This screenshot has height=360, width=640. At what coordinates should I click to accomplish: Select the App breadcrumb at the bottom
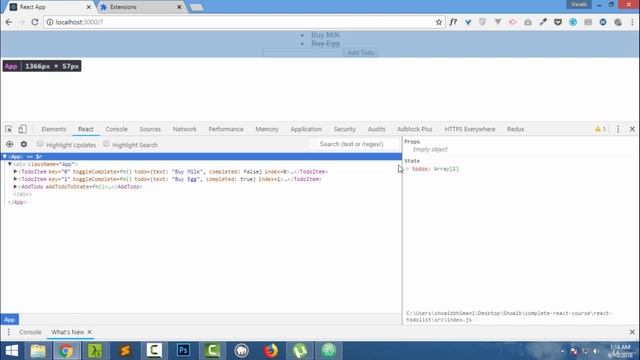9,320
